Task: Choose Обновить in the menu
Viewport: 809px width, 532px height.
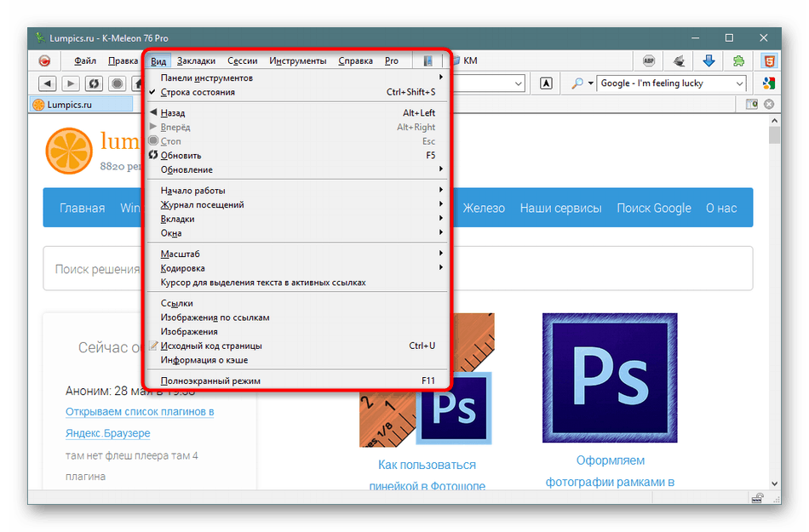Action: (x=296, y=155)
